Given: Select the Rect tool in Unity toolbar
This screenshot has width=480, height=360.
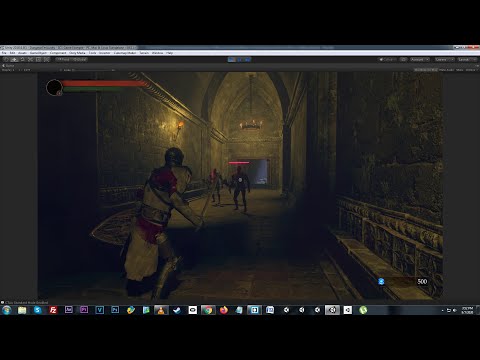Looking at the screenshot, I should [x=38, y=60].
